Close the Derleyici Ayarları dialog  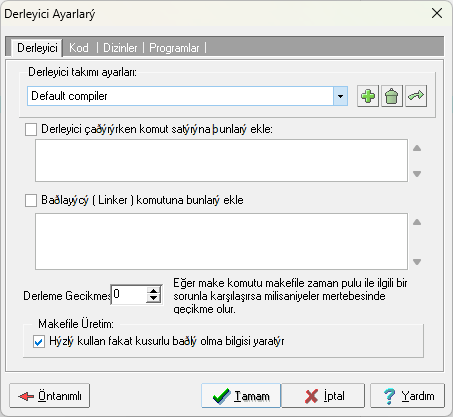437,14
